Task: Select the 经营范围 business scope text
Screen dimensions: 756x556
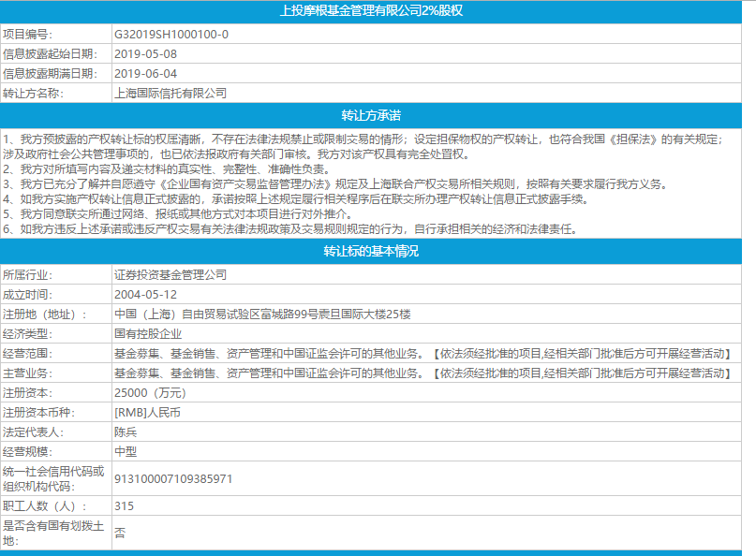Action: click(x=424, y=354)
